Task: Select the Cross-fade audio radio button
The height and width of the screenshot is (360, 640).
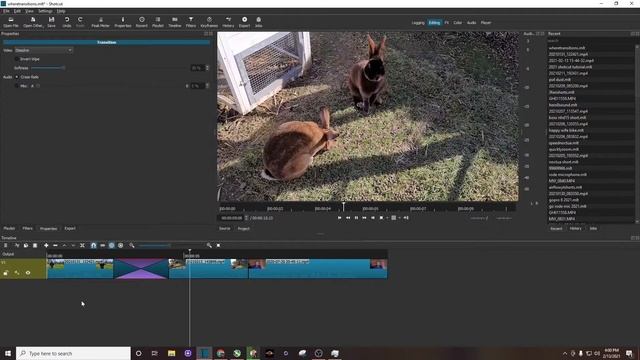Action: [17, 77]
